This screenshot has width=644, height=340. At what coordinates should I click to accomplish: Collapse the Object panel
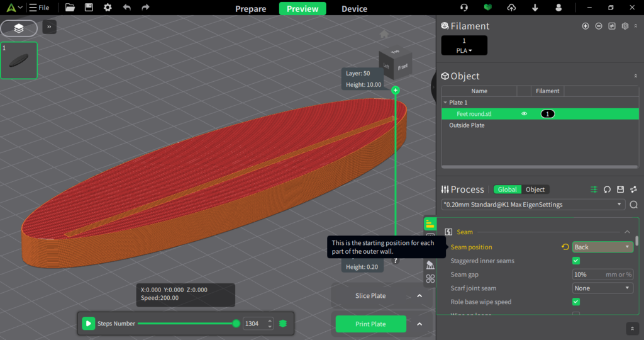pos(636,76)
